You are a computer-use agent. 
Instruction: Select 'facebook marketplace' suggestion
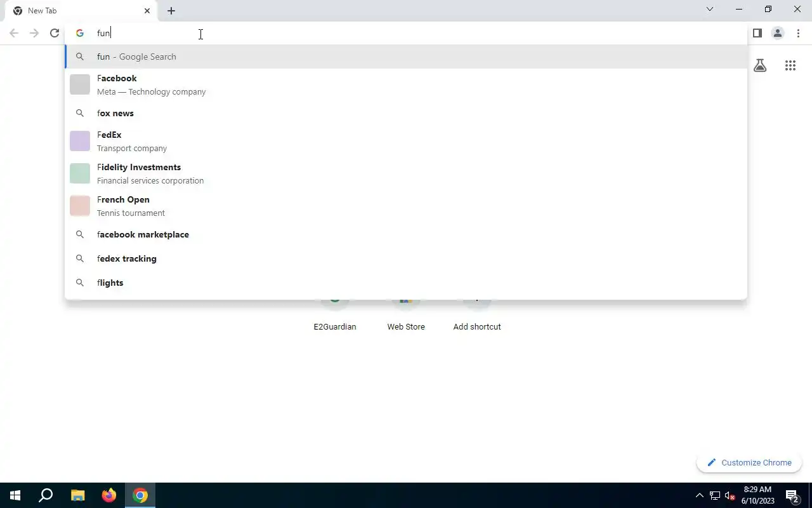tap(406, 234)
